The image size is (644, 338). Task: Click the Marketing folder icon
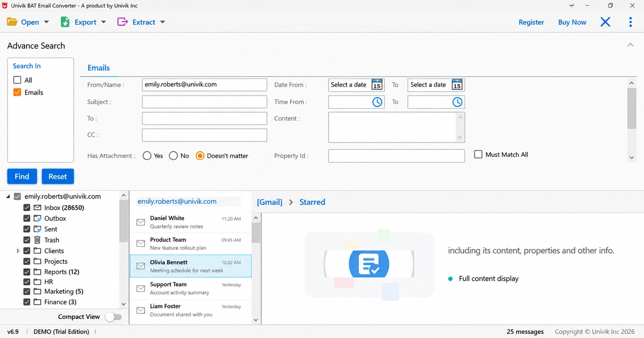click(38, 291)
